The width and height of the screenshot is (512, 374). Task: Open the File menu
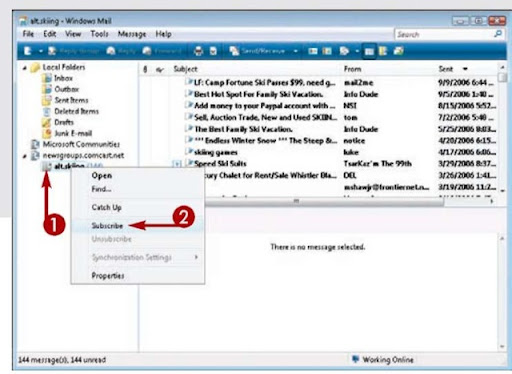click(x=28, y=34)
